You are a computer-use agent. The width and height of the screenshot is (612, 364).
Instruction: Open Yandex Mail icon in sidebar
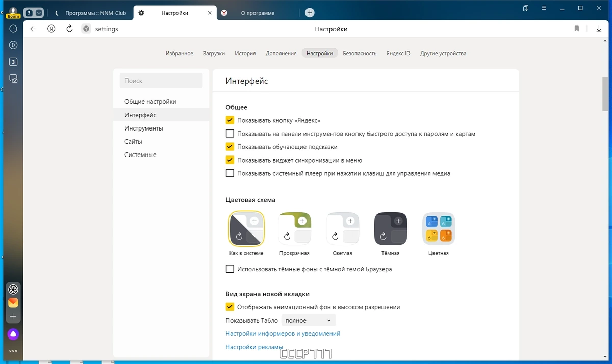pos(13,303)
